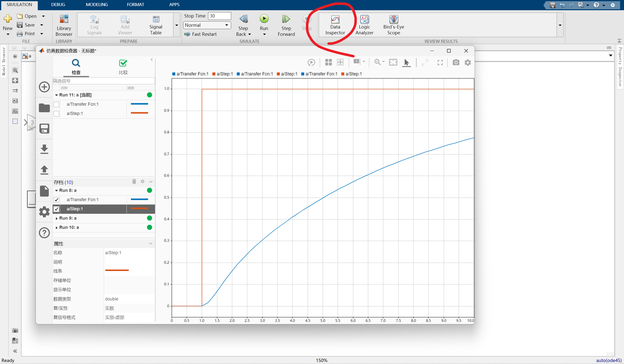Take a plot snapshot with camera icon
Image resolution: width=624 pixels, height=364 pixels.
(456, 62)
